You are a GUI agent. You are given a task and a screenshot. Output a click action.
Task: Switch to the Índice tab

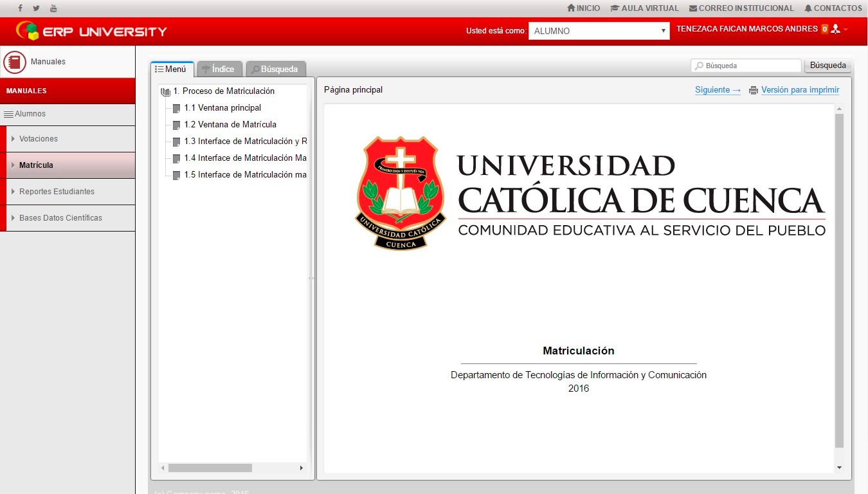tap(219, 69)
